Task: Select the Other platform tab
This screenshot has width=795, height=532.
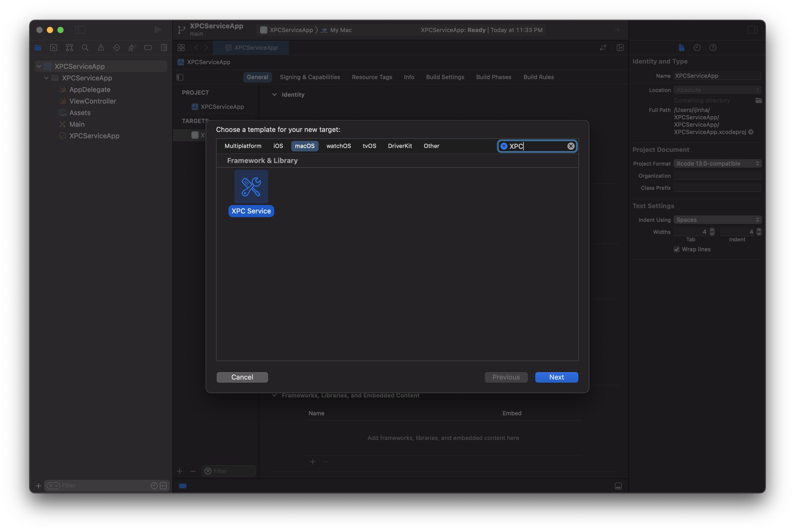Action: pos(431,146)
